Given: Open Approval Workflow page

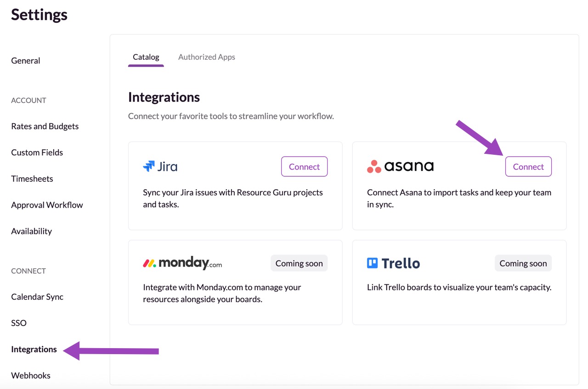Looking at the screenshot, I should tap(47, 205).
